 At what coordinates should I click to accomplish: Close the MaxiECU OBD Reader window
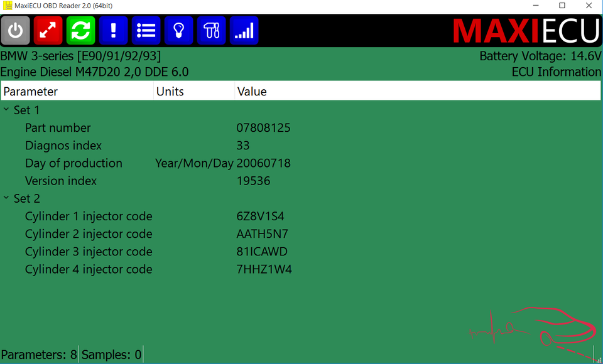coord(589,6)
